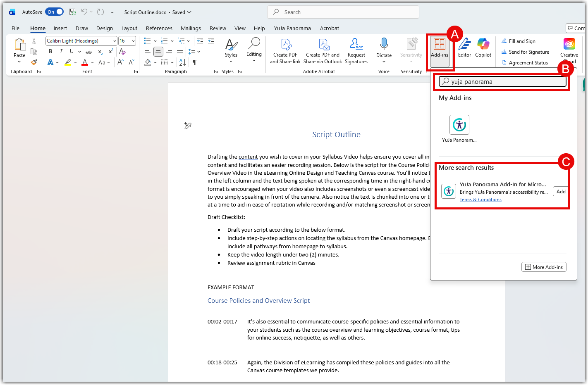The width and height of the screenshot is (588, 385).
Task: Toggle Italic formatting
Action: pyautogui.click(x=61, y=52)
